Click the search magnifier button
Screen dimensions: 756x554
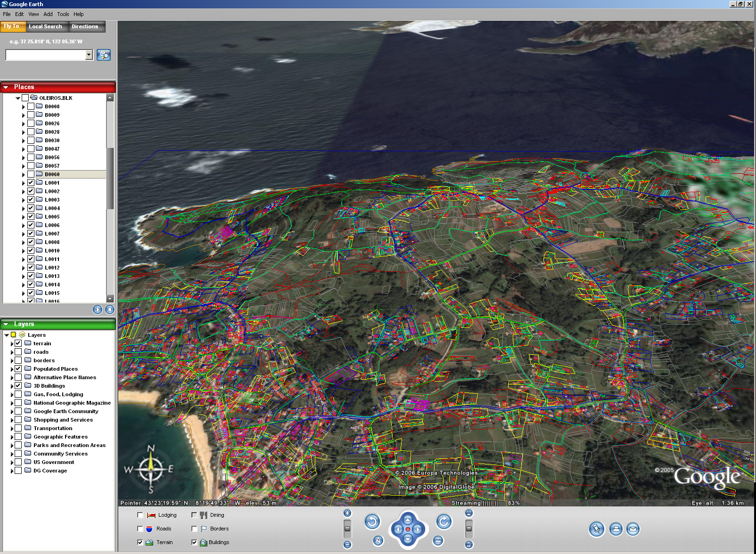104,55
